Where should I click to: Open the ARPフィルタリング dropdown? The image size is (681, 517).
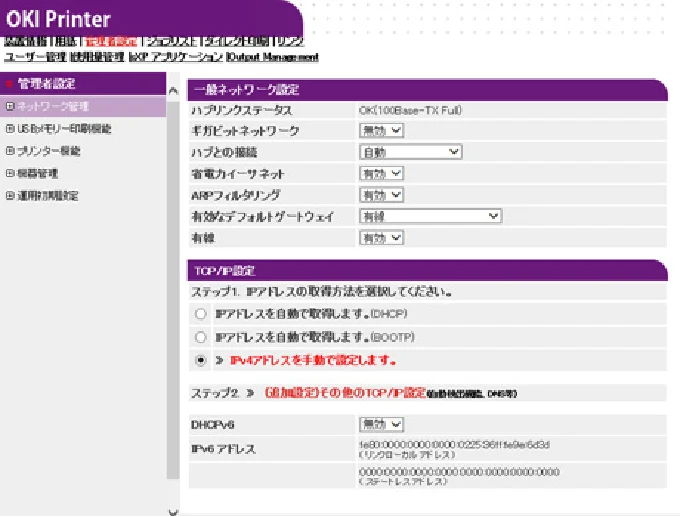[381, 195]
